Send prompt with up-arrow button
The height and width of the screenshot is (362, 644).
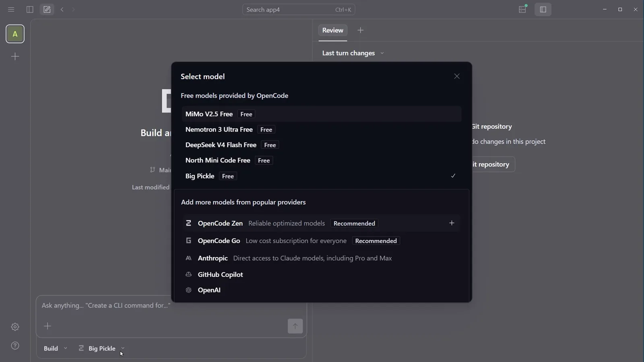[x=295, y=326]
